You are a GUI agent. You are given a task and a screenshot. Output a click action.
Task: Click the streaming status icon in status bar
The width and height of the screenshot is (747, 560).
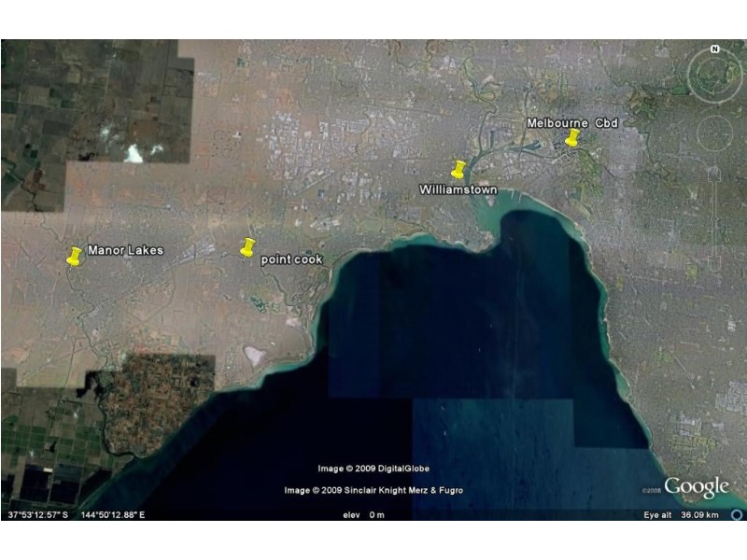click(x=738, y=514)
